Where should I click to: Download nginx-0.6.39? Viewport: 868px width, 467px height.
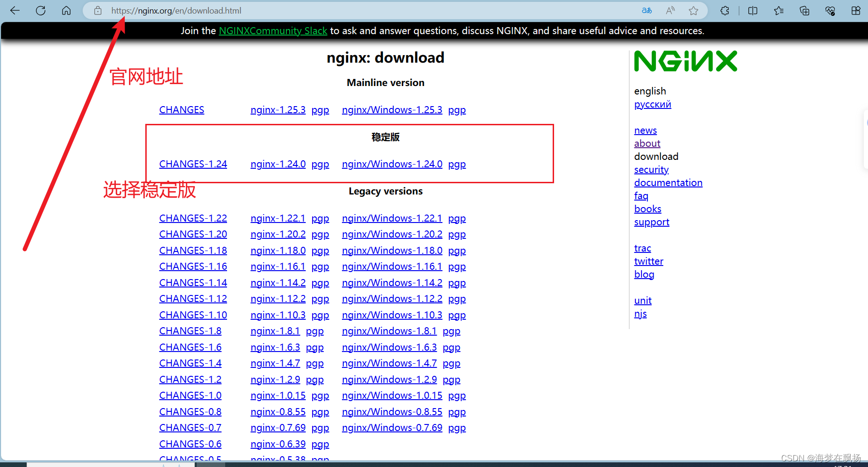point(278,444)
